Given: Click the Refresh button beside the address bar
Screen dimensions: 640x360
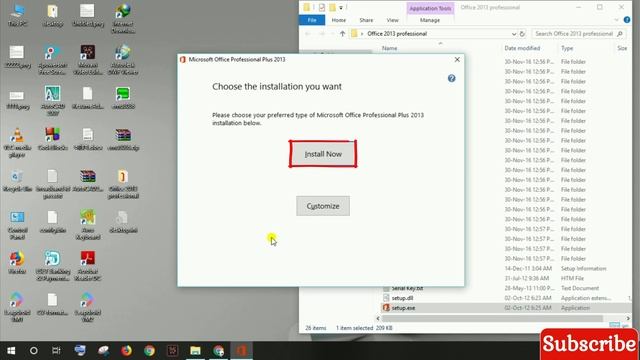Looking at the screenshot, I should [x=522, y=34].
